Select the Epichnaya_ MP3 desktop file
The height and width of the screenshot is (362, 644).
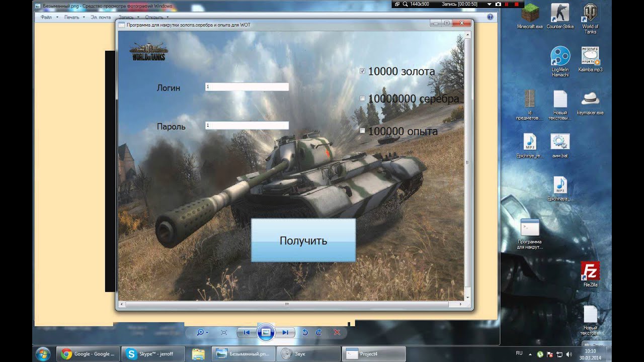pyautogui.click(x=560, y=189)
